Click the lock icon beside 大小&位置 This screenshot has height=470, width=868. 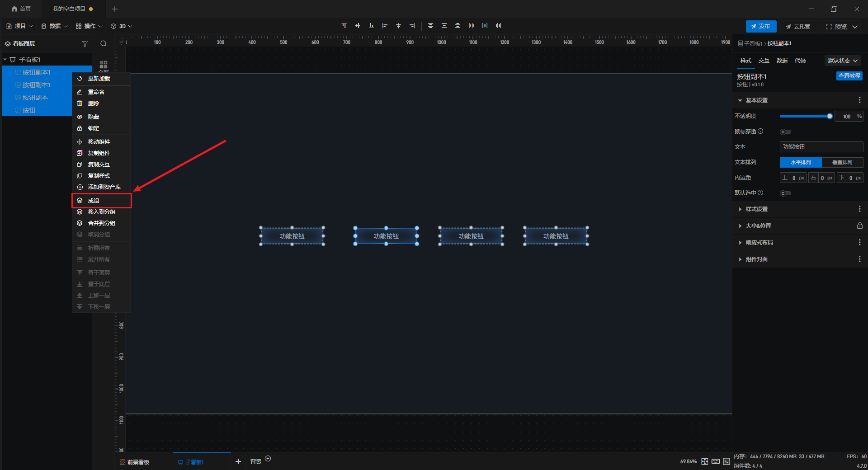click(859, 226)
